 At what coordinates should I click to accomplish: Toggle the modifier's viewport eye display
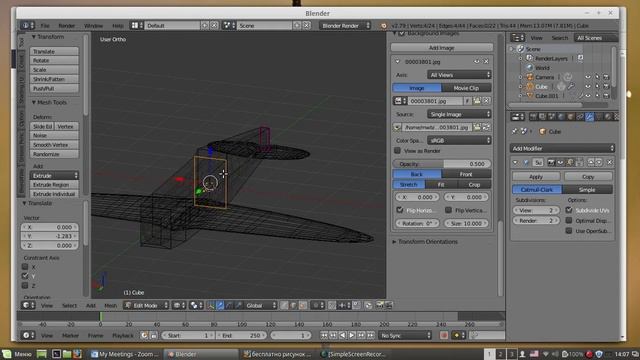pos(560,162)
